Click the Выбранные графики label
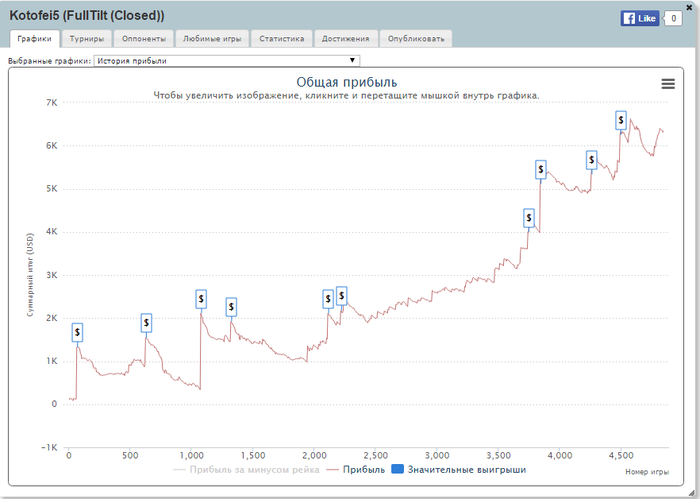This screenshot has height=499, width=700. tap(50, 61)
